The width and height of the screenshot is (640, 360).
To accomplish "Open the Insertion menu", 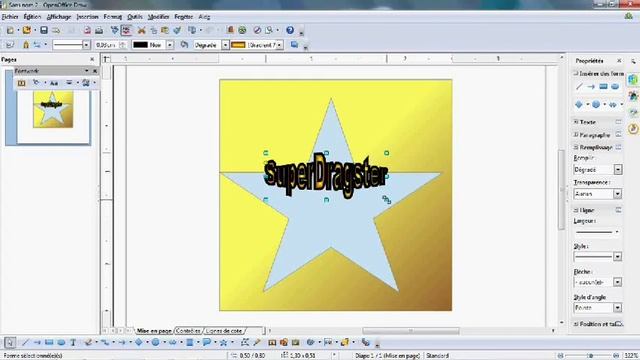I will click(87, 17).
